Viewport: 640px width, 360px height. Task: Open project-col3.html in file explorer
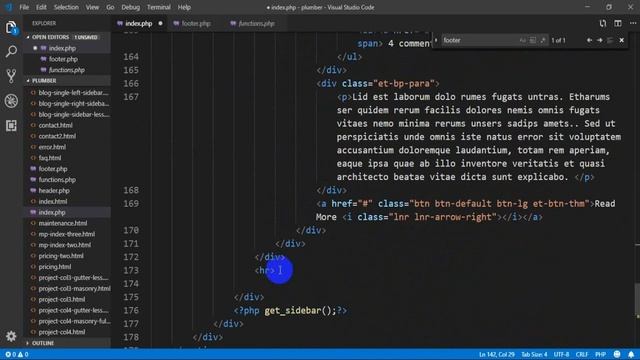[x=62, y=300]
